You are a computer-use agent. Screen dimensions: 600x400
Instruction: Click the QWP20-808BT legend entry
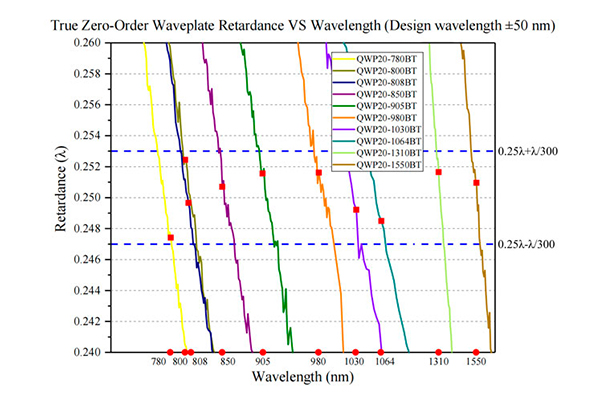click(x=377, y=82)
